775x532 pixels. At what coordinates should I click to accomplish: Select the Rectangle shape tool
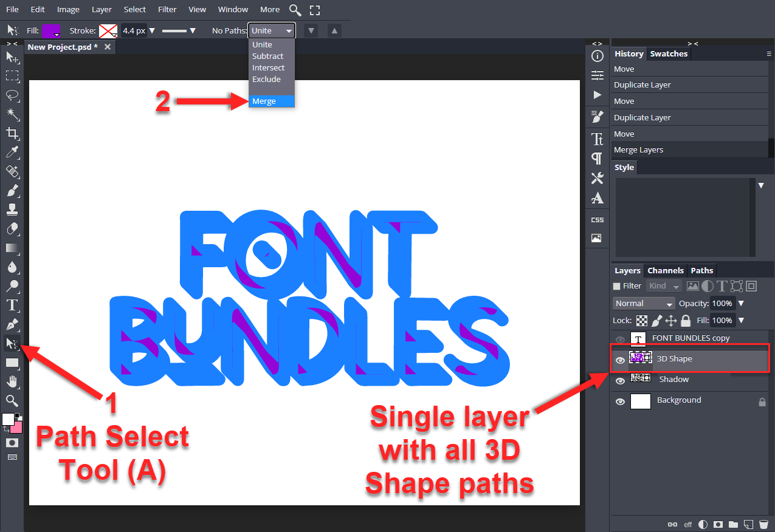[x=12, y=363]
